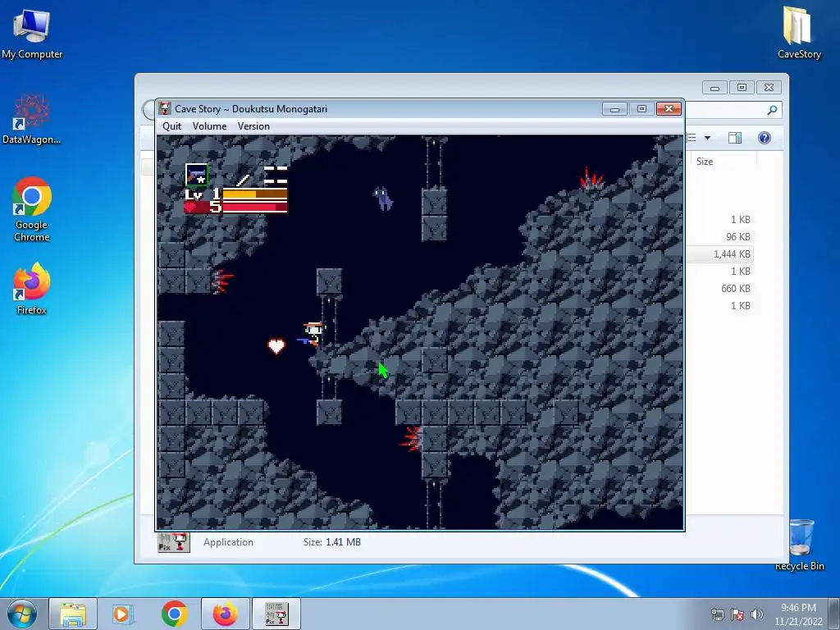Click the Cave Story title bar icon
The height and width of the screenshot is (630, 840).
[165, 109]
